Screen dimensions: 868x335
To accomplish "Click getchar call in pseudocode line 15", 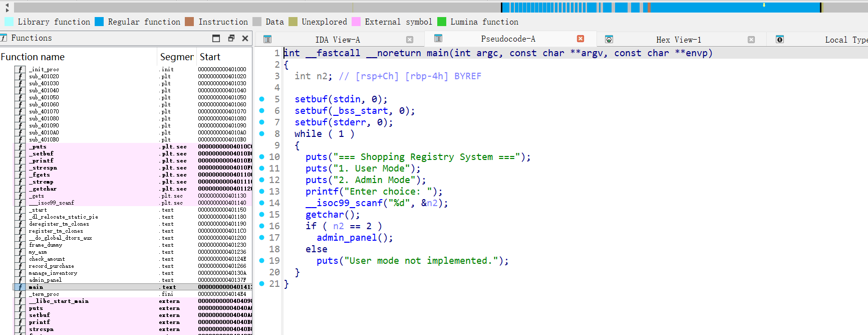I will click(325, 215).
